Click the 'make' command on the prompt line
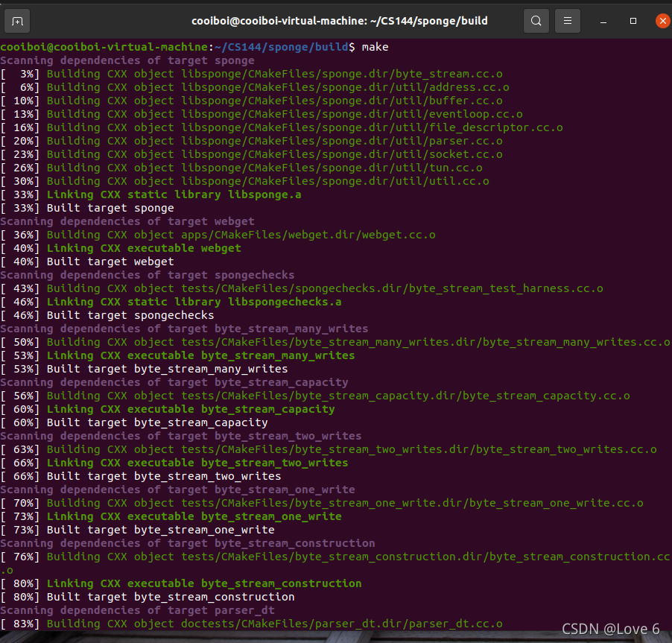 (x=375, y=47)
